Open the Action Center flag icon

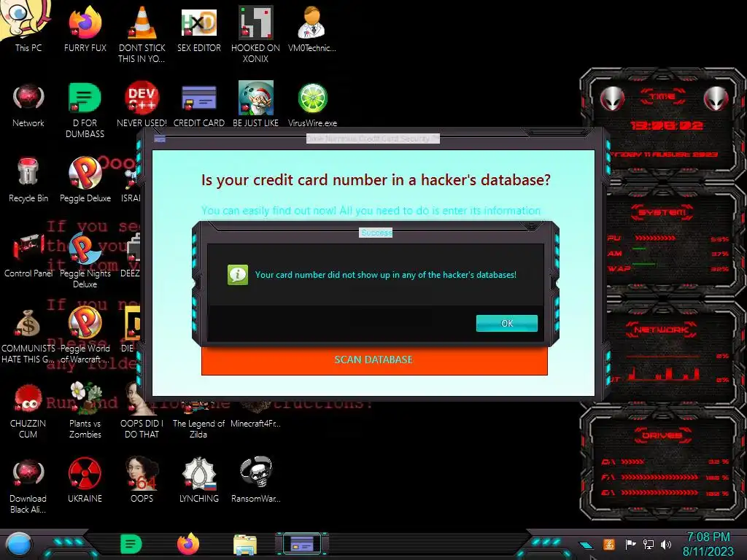tap(631, 544)
